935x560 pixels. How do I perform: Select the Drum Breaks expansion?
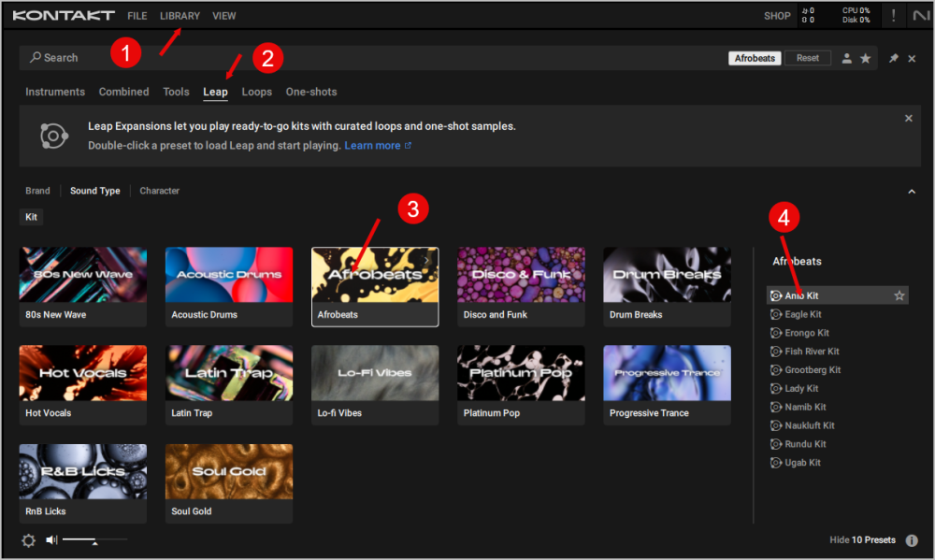pyautogui.click(x=668, y=287)
